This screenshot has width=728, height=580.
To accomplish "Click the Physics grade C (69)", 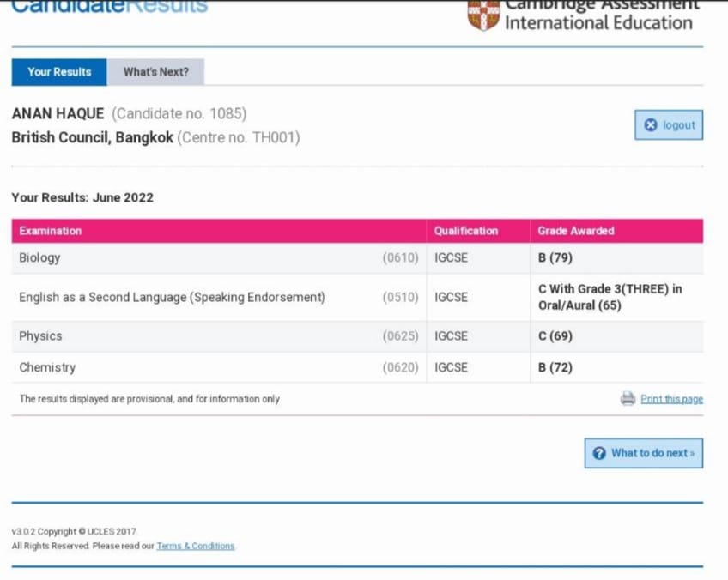I will tap(555, 336).
